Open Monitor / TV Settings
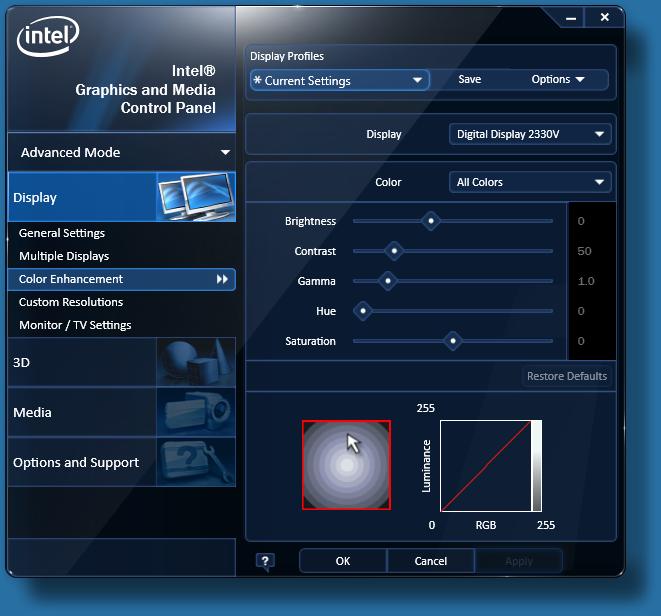 [75, 325]
